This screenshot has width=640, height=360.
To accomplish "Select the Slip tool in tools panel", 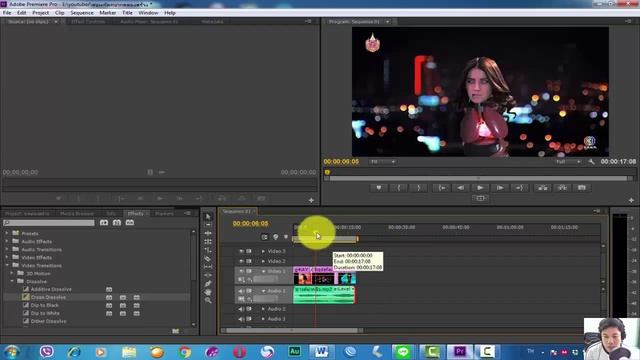I will tap(208, 267).
